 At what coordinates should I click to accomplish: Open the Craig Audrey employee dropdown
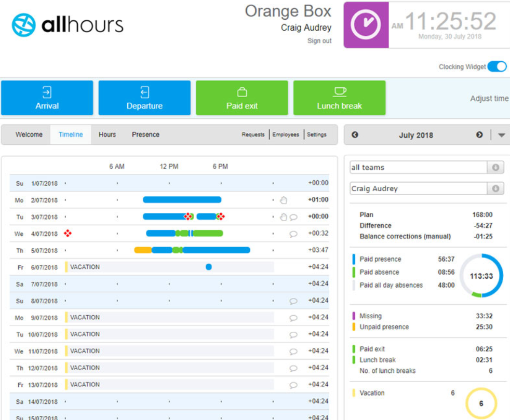point(495,188)
